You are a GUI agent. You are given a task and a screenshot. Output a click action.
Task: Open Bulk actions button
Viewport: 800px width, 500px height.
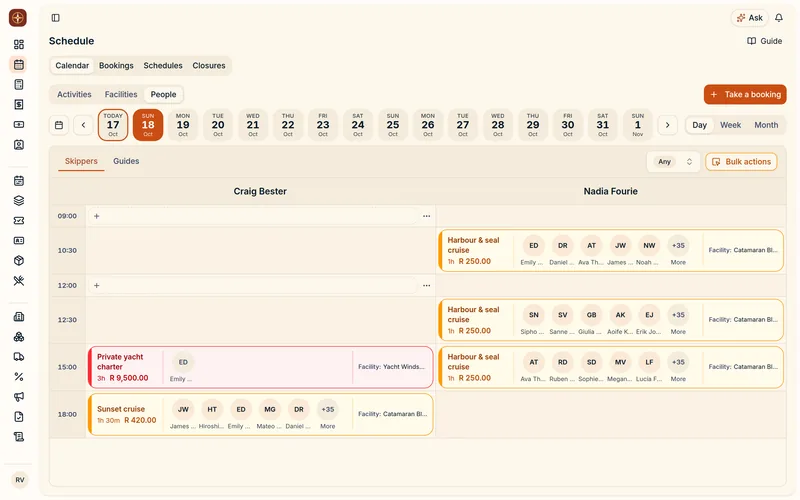pyautogui.click(x=741, y=162)
